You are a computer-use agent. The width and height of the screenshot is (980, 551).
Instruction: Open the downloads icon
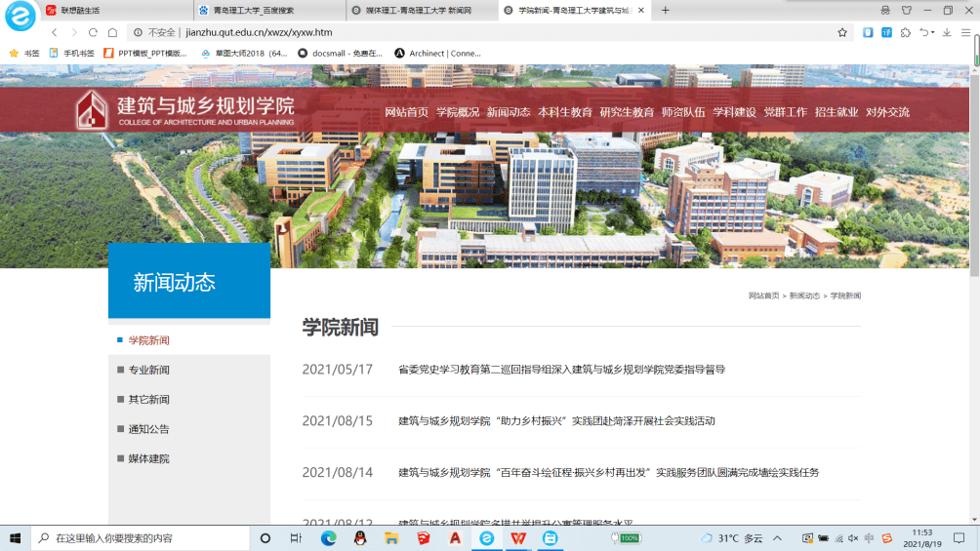[x=947, y=32]
